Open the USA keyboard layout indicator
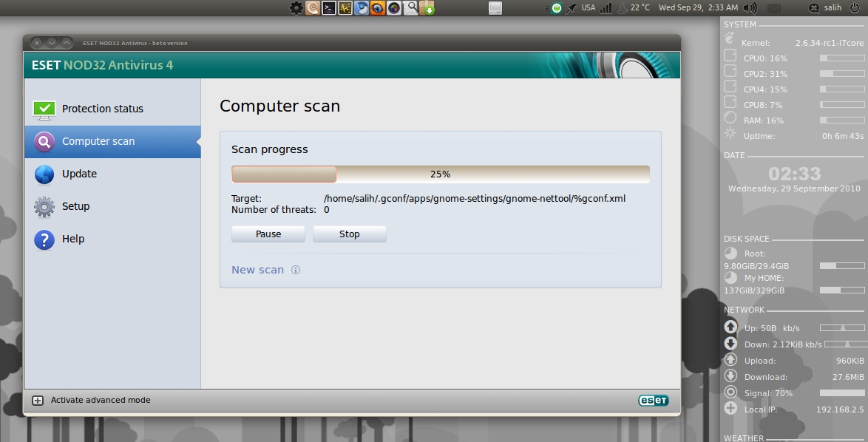Screen dimensions: 868x442 [588, 8]
